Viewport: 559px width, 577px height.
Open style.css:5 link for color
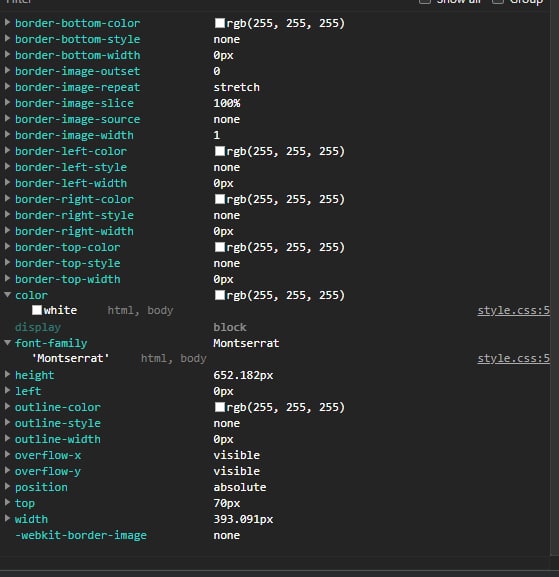513,311
